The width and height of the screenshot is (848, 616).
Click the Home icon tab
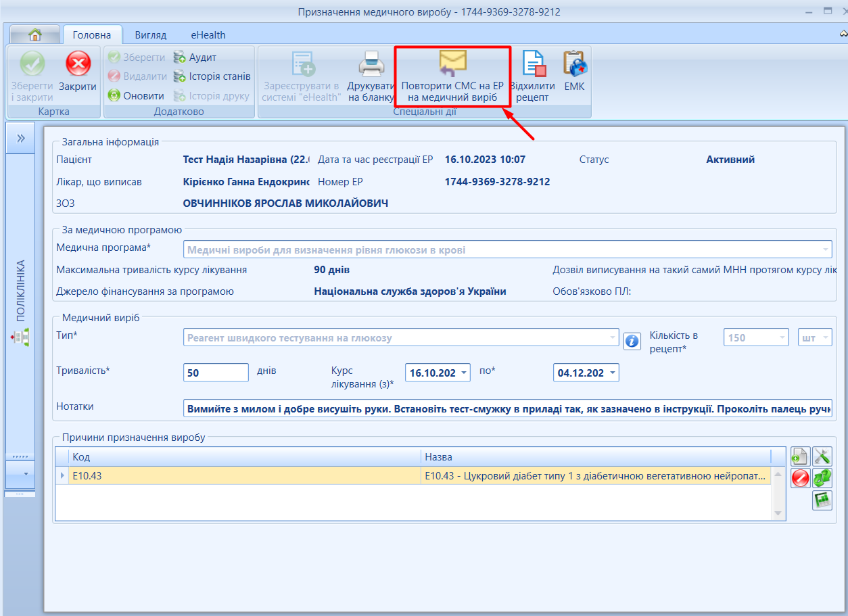[x=35, y=34]
